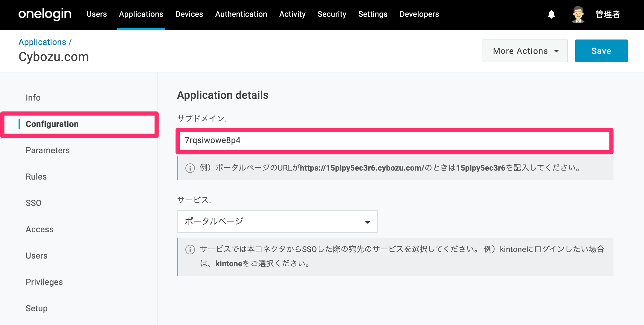Open the Users menu in the top bar
The height and width of the screenshot is (325, 644).
click(x=97, y=14)
